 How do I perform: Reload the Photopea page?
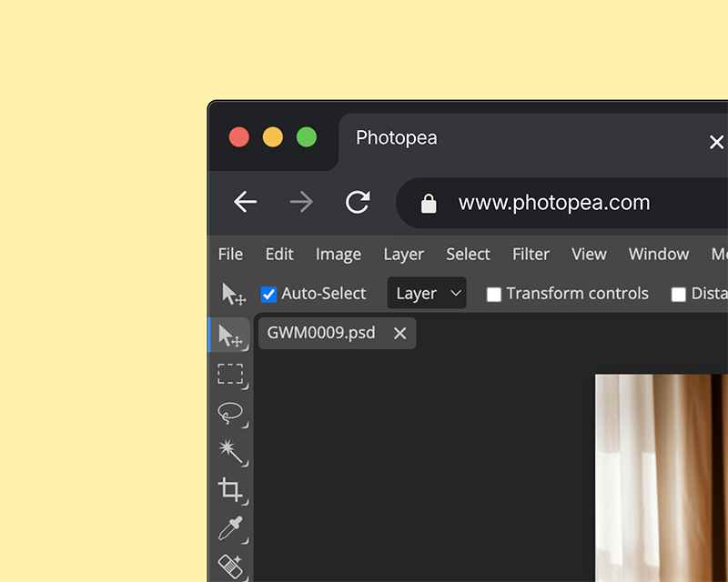coord(358,202)
